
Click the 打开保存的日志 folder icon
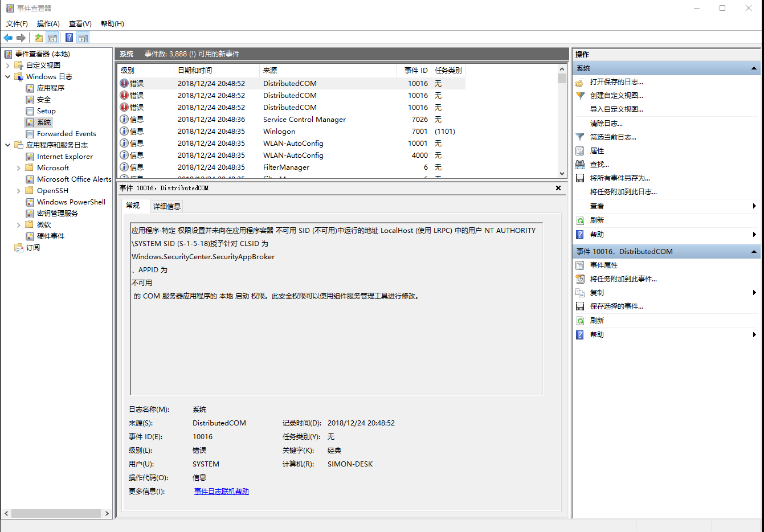pyautogui.click(x=580, y=82)
